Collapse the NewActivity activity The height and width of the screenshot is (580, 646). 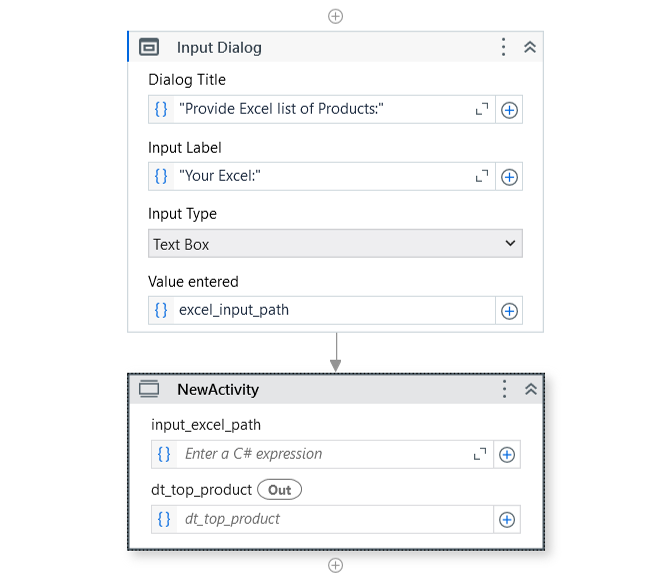(531, 389)
